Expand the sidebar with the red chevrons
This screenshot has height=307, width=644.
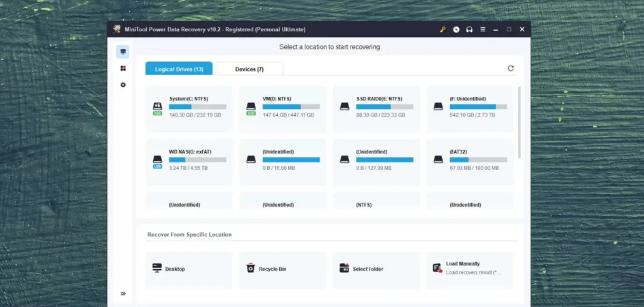click(123, 293)
